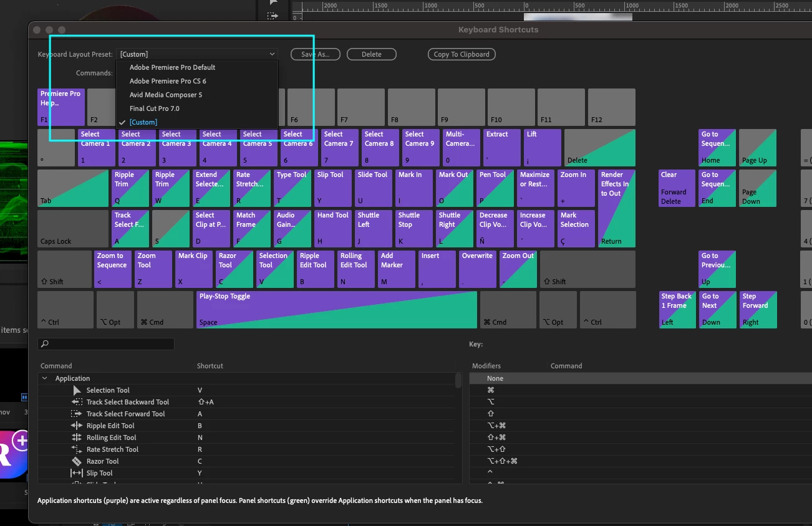
Task: Click the Ripple Trim Q key
Action: [x=130, y=188]
